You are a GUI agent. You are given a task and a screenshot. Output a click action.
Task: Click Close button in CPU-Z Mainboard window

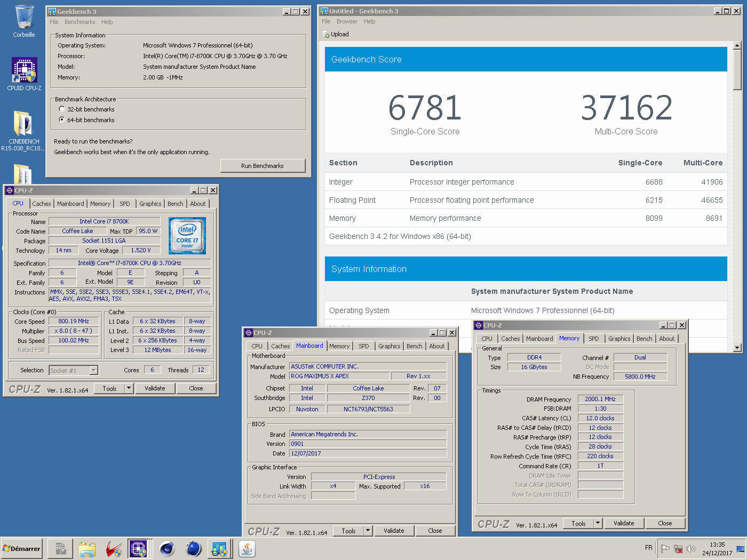(x=435, y=531)
